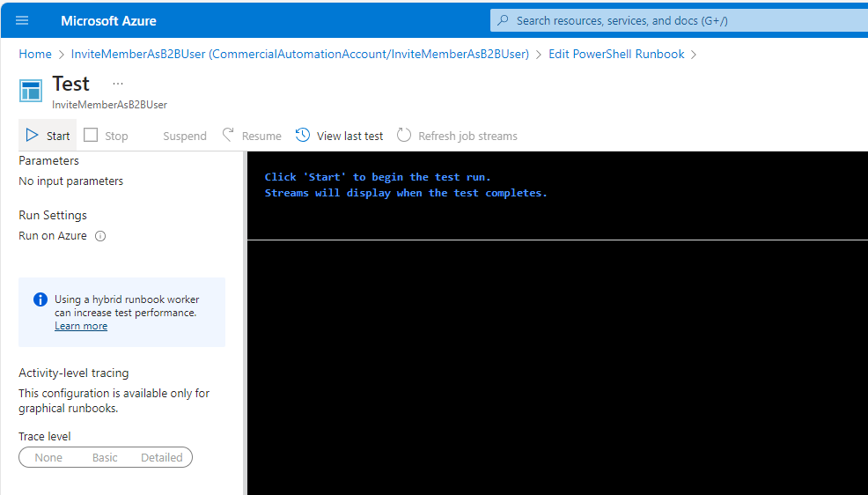
Task: Open the ellipsis more options next to Test
Action: [118, 84]
